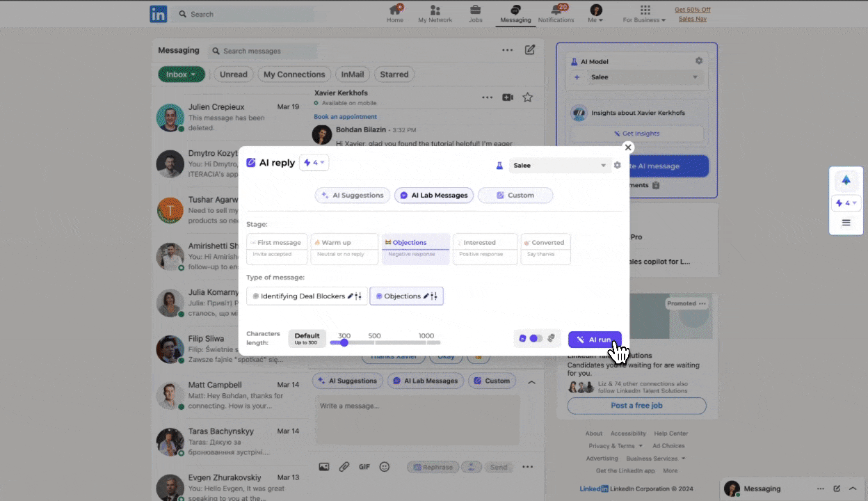
Task: Click the compose new message icon
Action: click(x=530, y=50)
